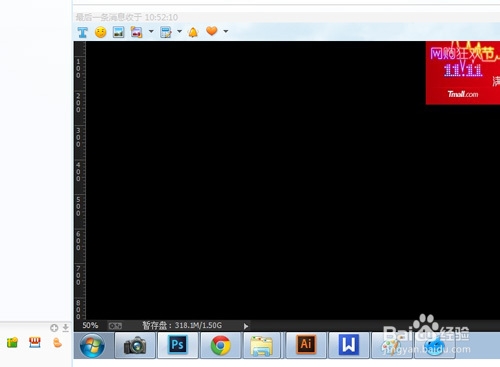This screenshot has height=367, width=500.
Task: Open the quick phrases notepad icon
Action: pyautogui.click(x=166, y=32)
